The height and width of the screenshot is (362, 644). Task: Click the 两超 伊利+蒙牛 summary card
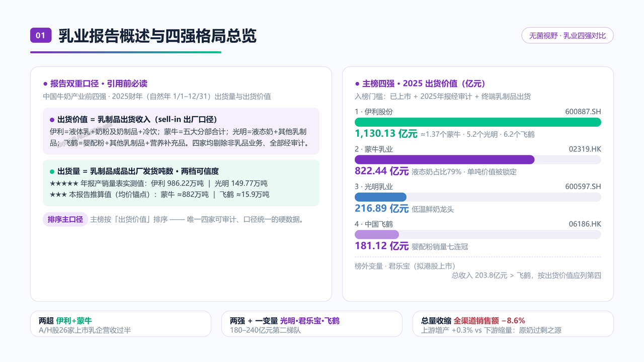tap(121, 324)
